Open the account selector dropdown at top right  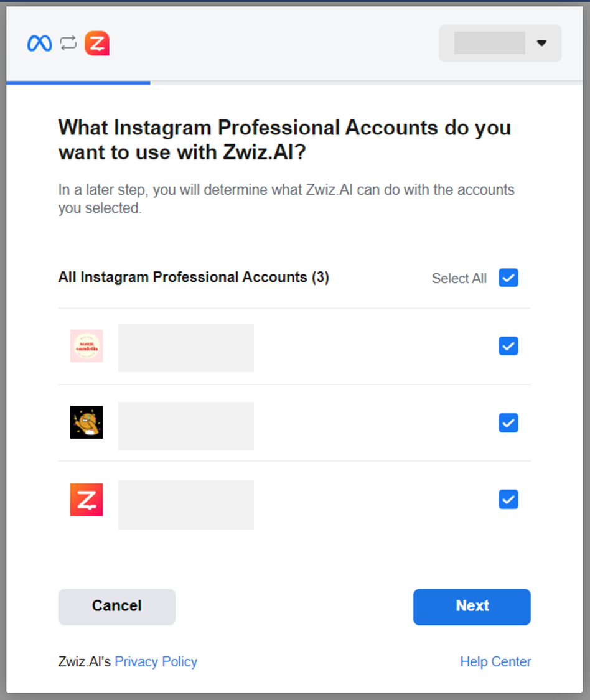point(500,43)
